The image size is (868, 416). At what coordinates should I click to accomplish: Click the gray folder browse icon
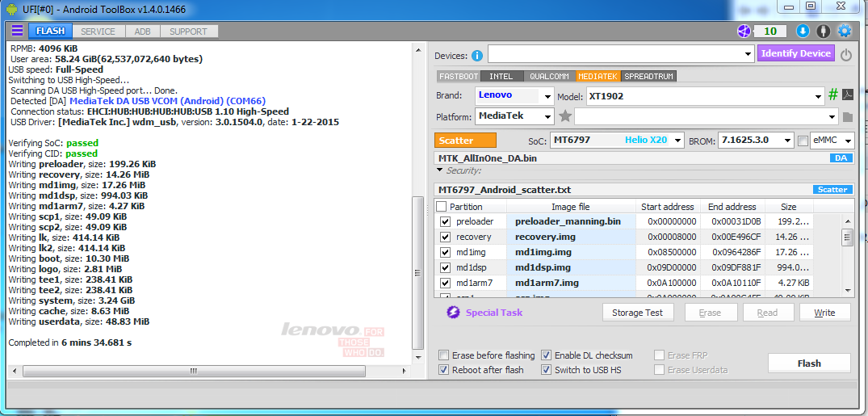coord(848,117)
